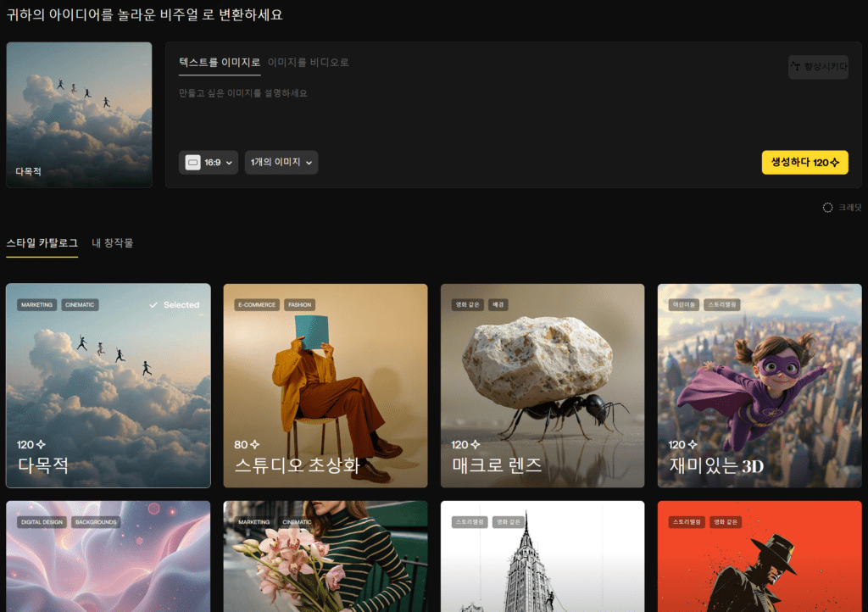The width and height of the screenshot is (868, 612).
Task: Click the FASHION tag on 스튜디오 초상화
Action: [299, 305]
